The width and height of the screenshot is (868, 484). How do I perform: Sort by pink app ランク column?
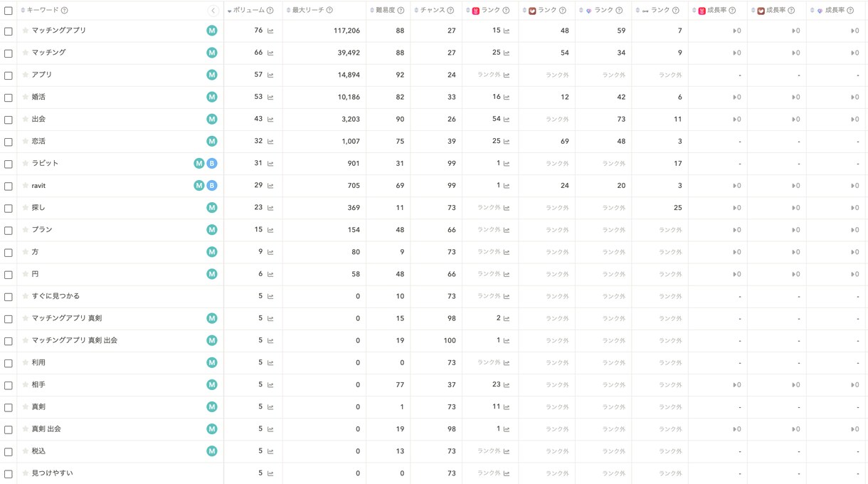coord(467,11)
